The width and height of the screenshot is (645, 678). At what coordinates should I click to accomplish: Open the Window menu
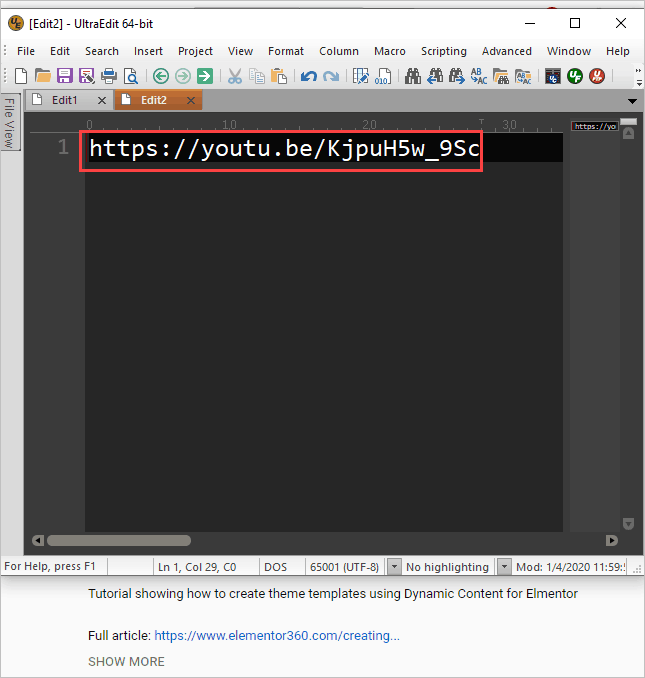(x=569, y=51)
